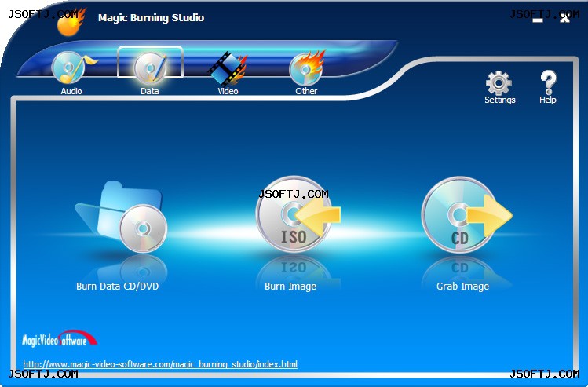Click the fireball app logo
This screenshot has height=387, width=588.
pyautogui.click(x=71, y=23)
